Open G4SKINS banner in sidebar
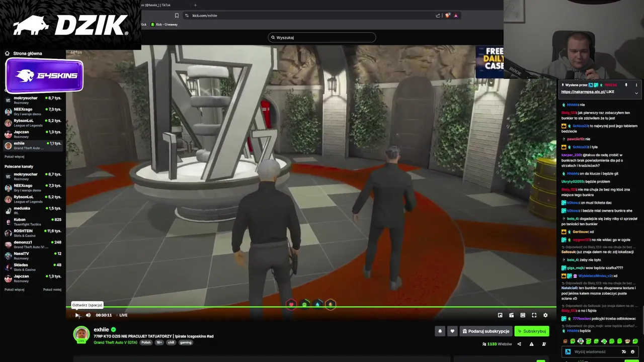Image resolution: width=644 pixels, height=362 pixels. point(44,76)
